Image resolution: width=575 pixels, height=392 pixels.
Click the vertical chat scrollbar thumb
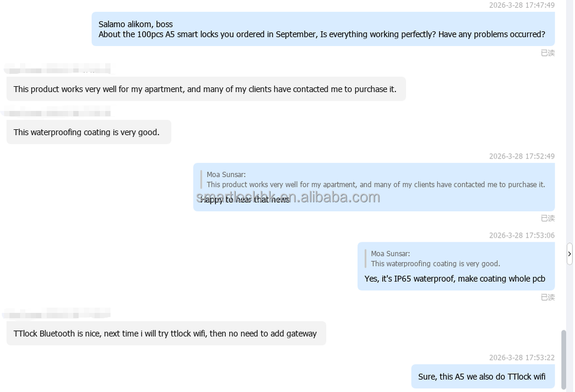click(x=564, y=359)
